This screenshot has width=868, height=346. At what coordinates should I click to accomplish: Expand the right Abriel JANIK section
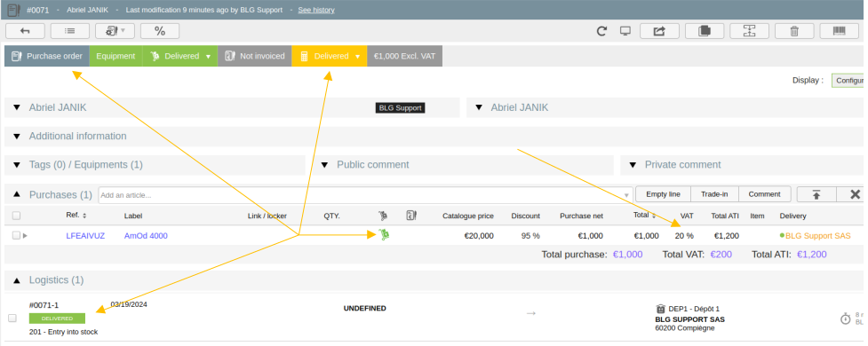pos(479,107)
